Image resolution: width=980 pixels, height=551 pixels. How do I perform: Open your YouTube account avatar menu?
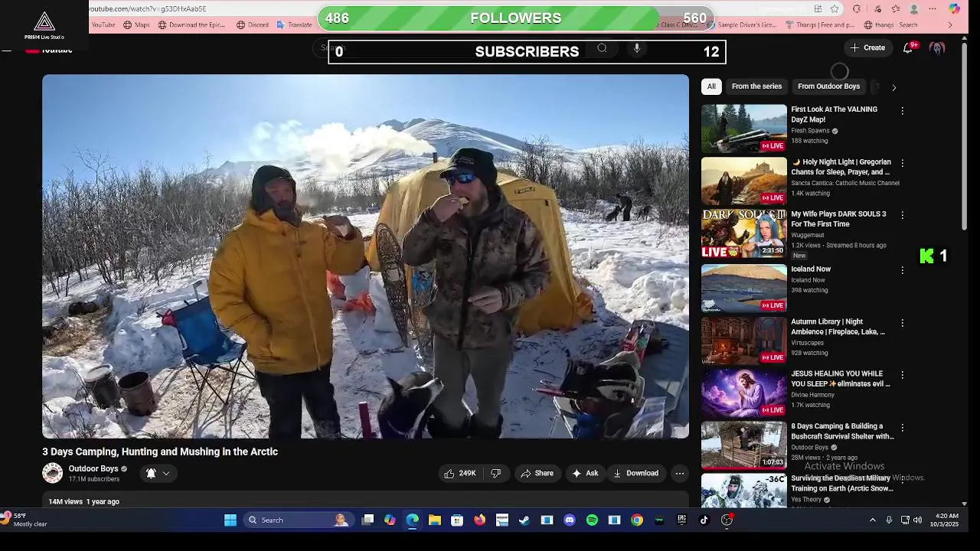937,47
